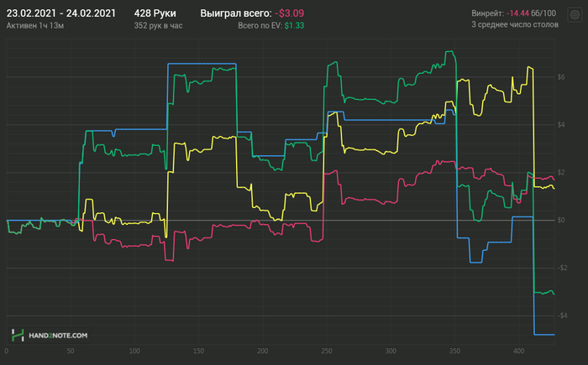
Task: Click the $6 y-axis label
Action: [561, 77]
